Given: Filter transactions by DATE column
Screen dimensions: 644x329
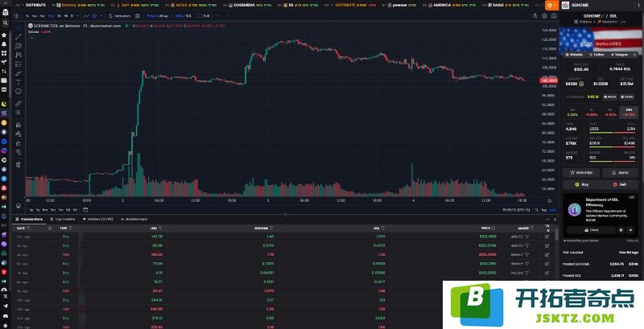Looking at the screenshot, I should click(x=28, y=228).
